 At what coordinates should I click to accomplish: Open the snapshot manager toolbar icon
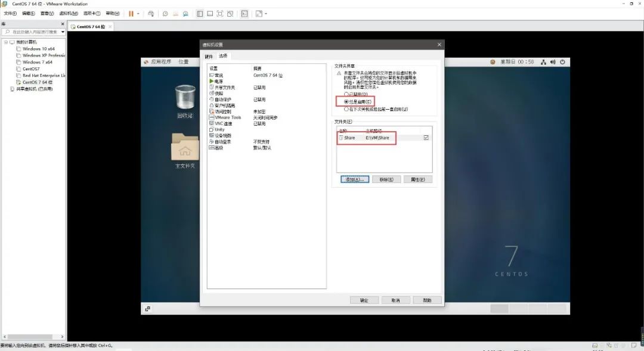[x=185, y=14]
